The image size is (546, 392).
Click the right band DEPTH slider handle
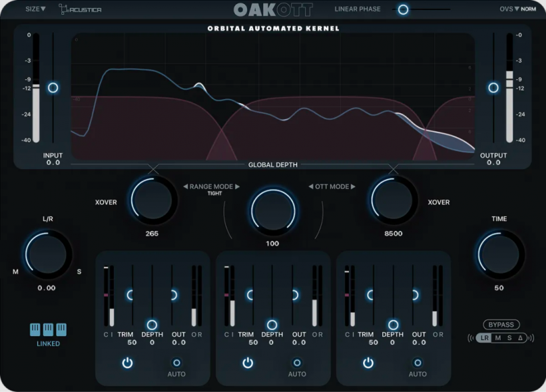[393, 325]
